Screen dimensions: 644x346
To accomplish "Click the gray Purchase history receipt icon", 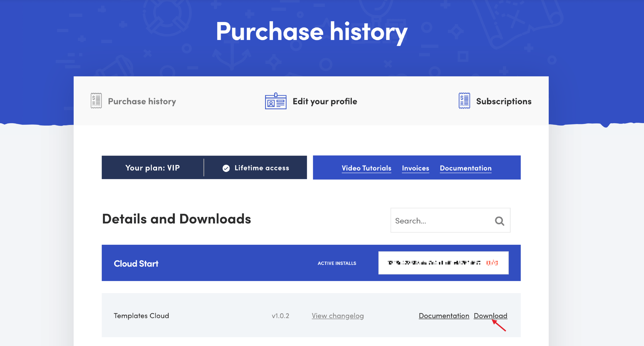I will pos(96,101).
